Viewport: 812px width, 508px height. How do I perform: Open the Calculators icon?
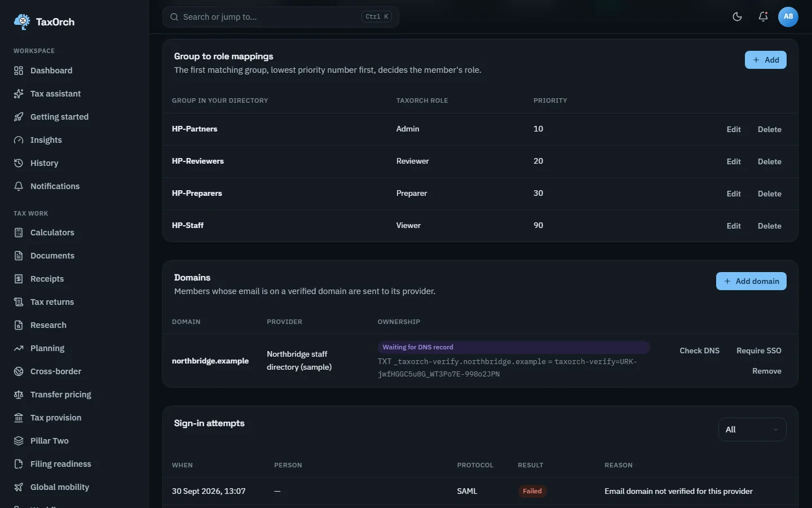tap(19, 233)
